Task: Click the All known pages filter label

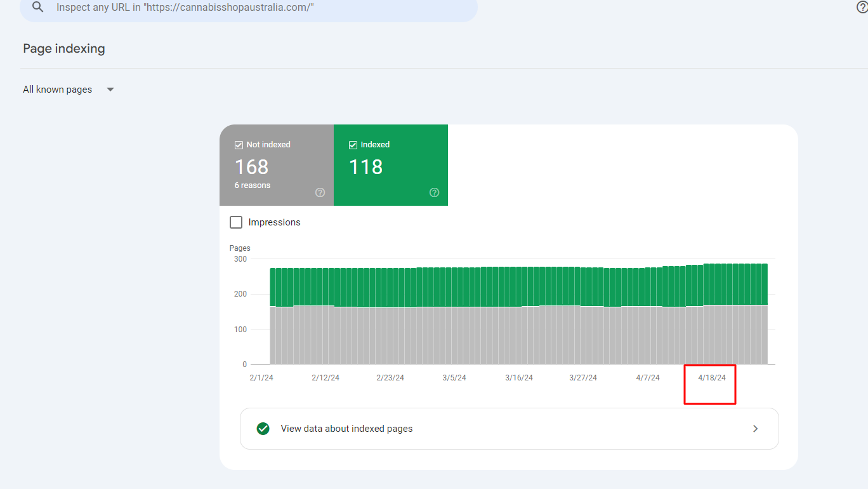Action: pos(58,90)
